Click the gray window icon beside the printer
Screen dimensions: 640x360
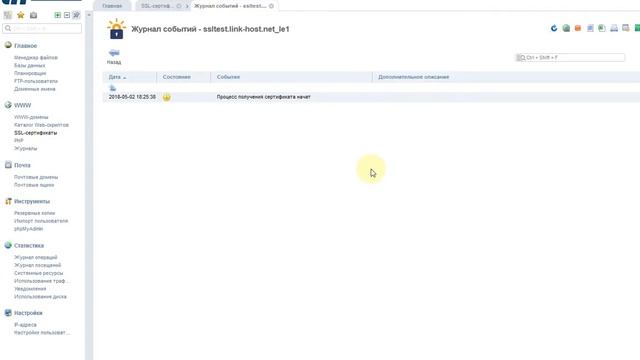[x=626, y=28]
